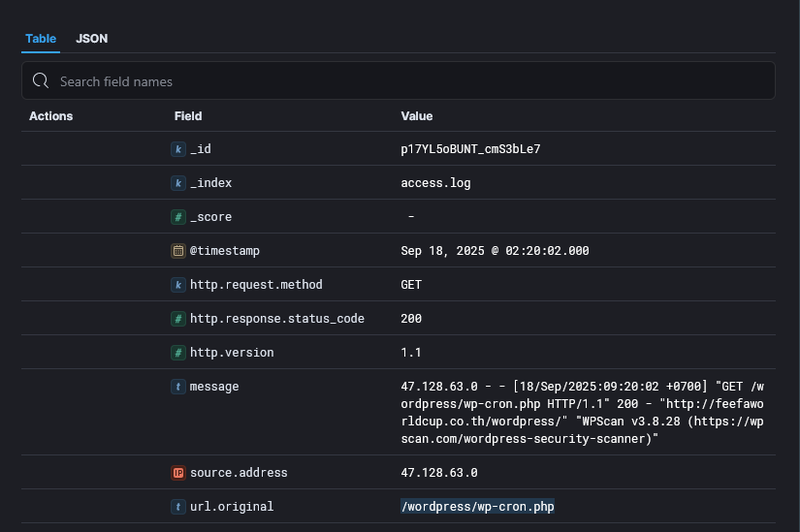
Task: Select the _index field name
Action: coord(211,183)
